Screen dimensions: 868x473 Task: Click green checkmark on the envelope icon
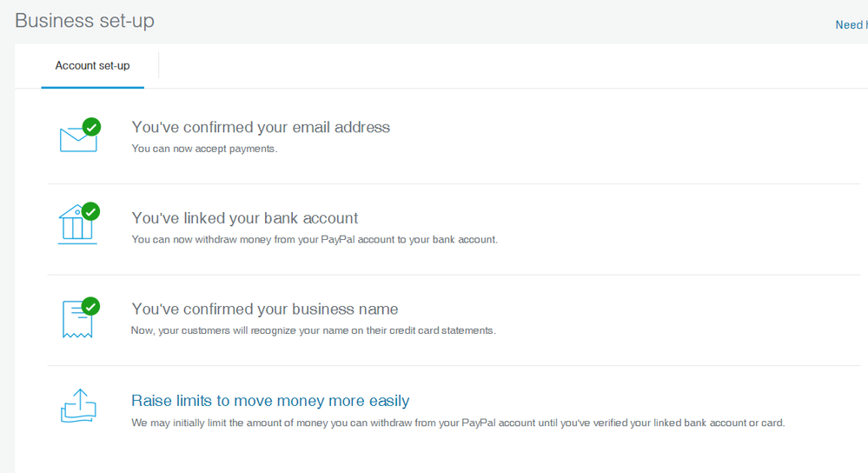[x=90, y=127]
